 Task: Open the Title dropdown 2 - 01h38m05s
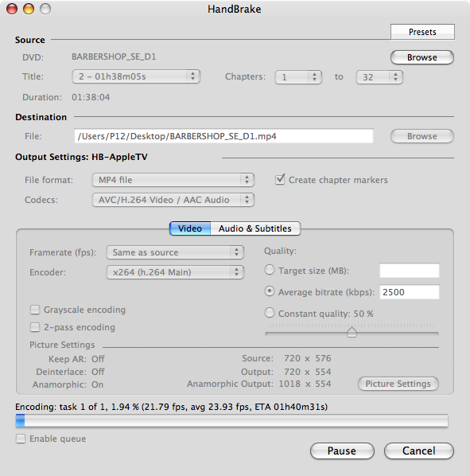click(136, 76)
